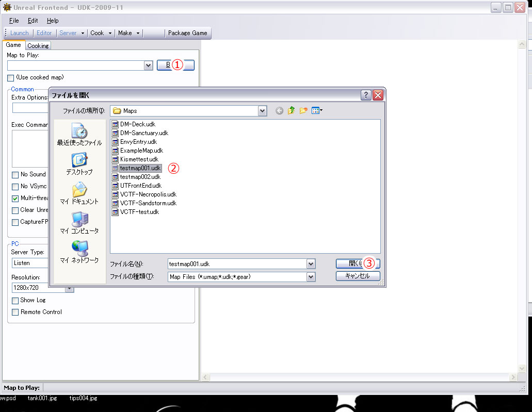Click Package Game in toolbar
532x412 pixels.
click(188, 33)
